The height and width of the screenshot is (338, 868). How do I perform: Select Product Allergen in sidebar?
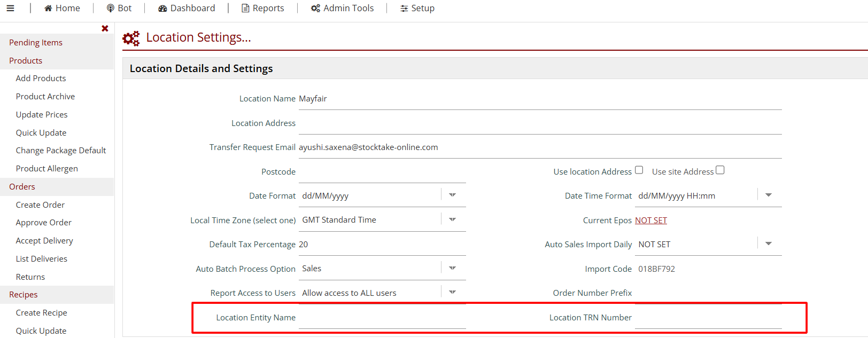pyautogui.click(x=47, y=169)
